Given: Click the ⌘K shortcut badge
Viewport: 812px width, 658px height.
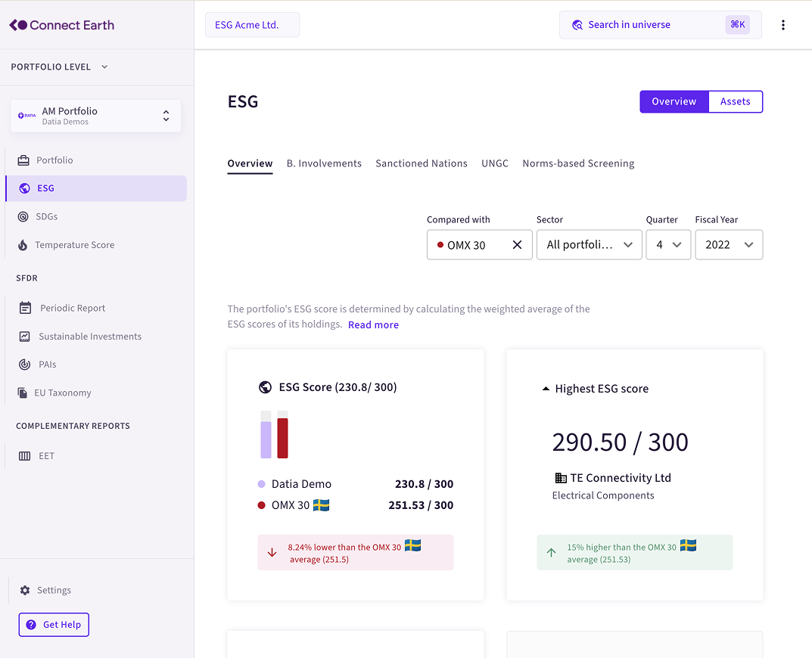Looking at the screenshot, I should (x=737, y=24).
